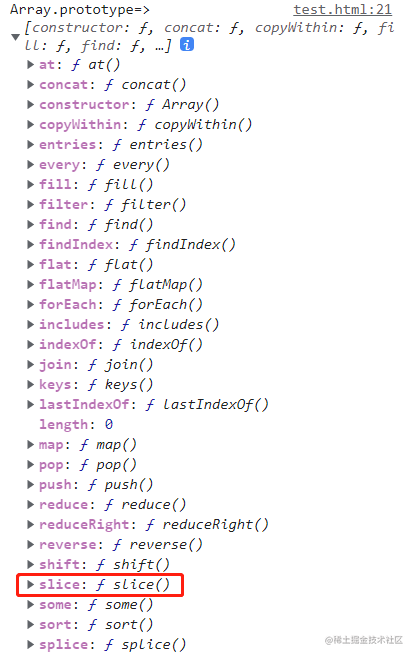Expand the includes function entry
Viewport: 416px width, 658px height.
point(30,324)
